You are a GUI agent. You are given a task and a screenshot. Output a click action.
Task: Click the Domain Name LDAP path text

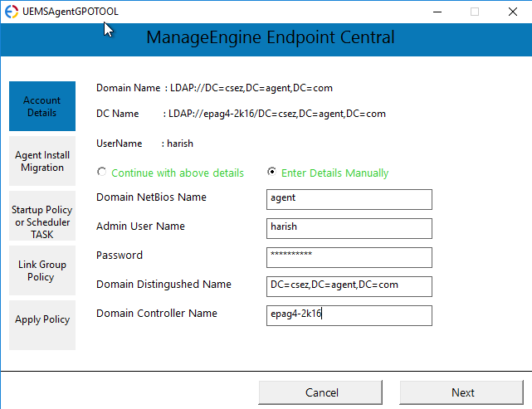[x=251, y=88]
